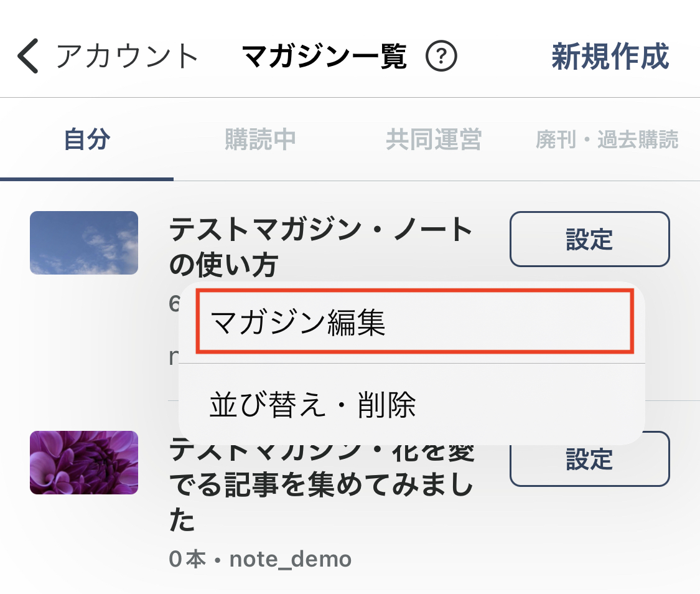700x594 pixels.
Task: Open the 廃刊・過去購読 tab
Action: tap(607, 139)
